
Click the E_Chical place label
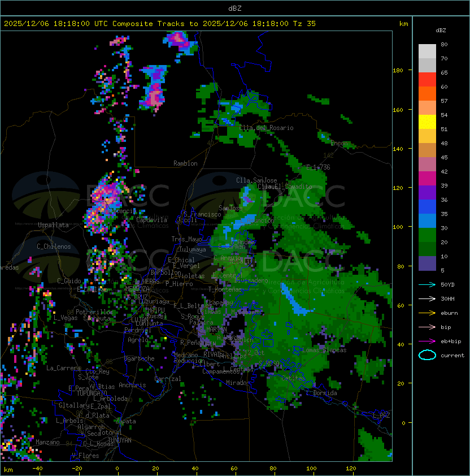pyautogui.click(x=181, y=260)
